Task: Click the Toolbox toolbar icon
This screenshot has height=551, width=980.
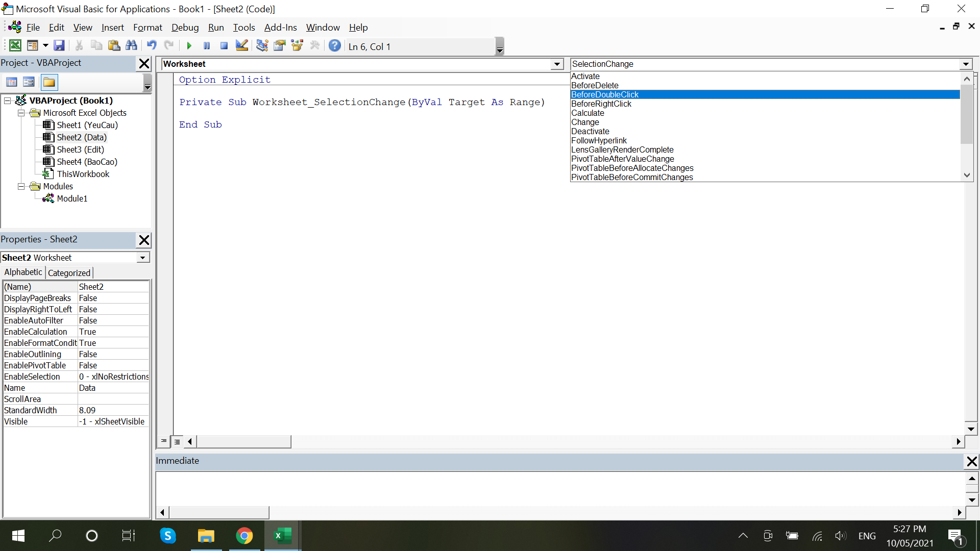Action: (x=314, y=46)
